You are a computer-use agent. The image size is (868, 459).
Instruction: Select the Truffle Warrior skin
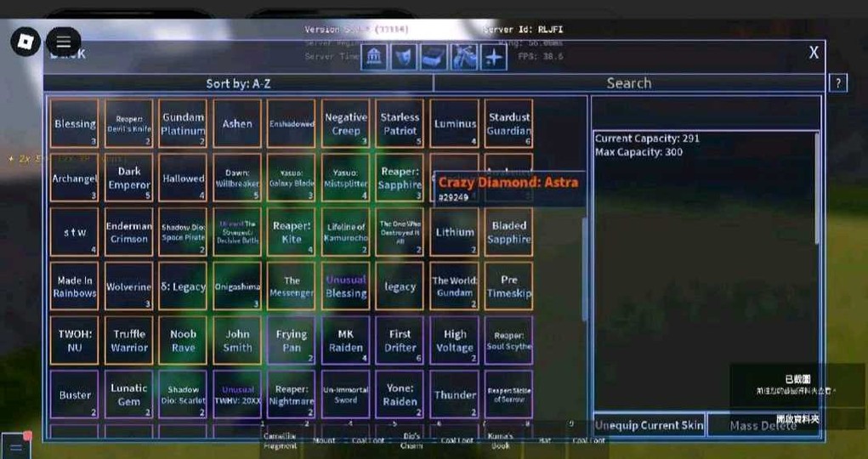coord(128,341)
